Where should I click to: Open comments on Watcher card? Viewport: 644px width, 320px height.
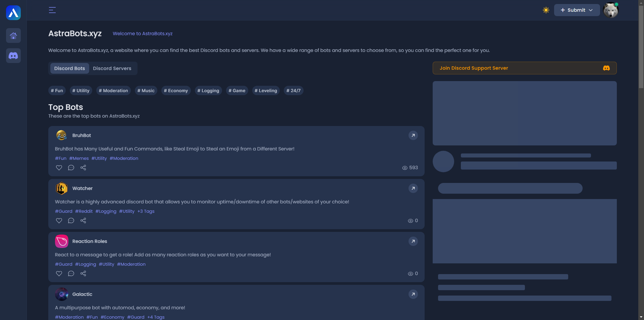tap(71, 220)
